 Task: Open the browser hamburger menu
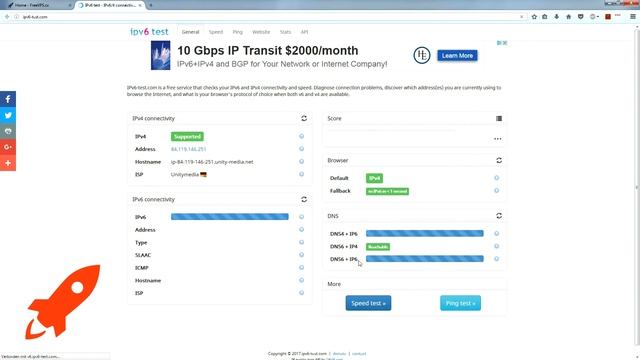click(x=633, y=17)
